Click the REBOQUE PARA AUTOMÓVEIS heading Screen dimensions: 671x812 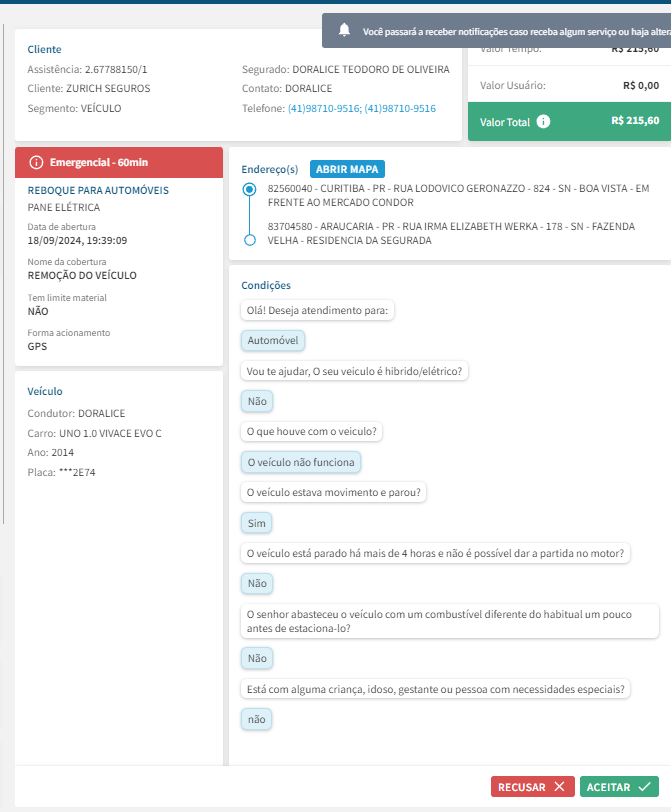coord(98,190)
